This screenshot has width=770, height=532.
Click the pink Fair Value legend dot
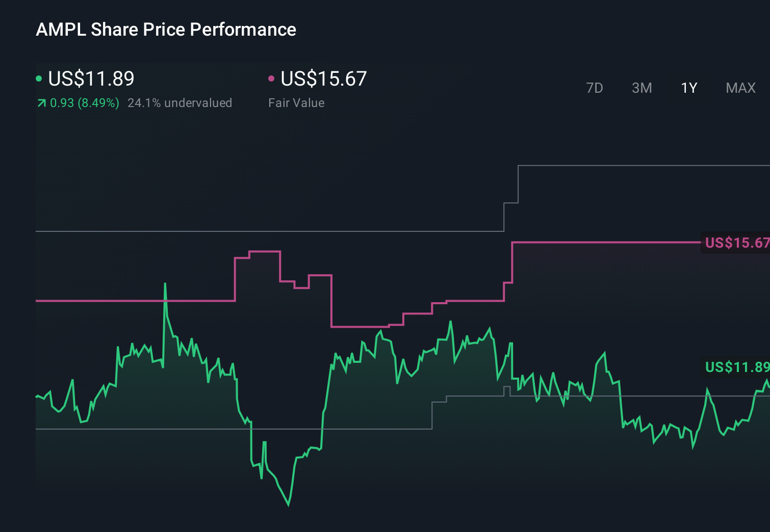[x=271, y=78]
